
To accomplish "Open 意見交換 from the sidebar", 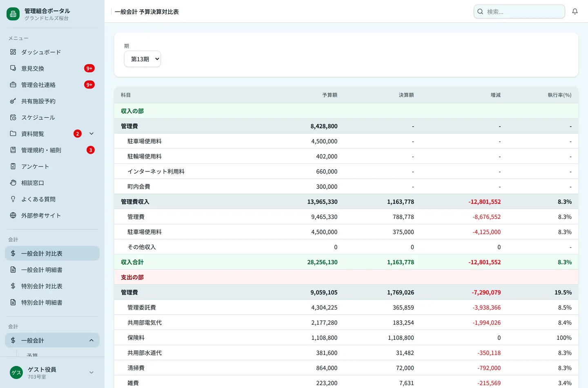I will (52, 68).
